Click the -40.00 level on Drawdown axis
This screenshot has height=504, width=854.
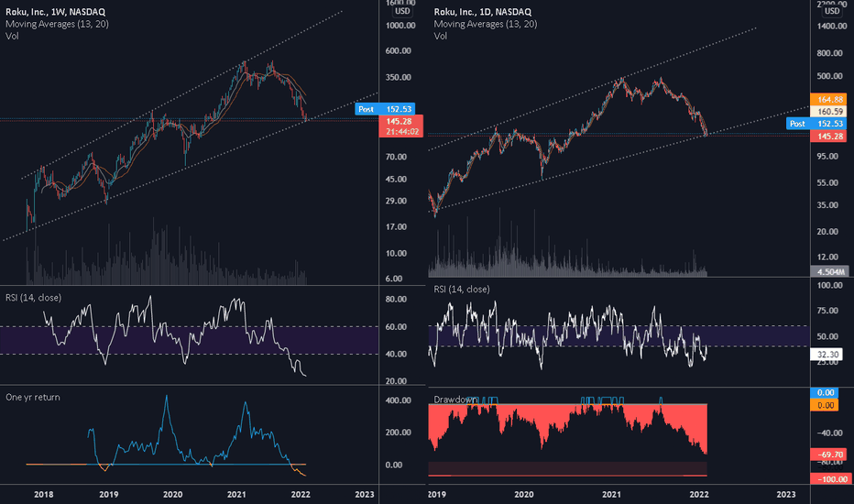point(828,433)
